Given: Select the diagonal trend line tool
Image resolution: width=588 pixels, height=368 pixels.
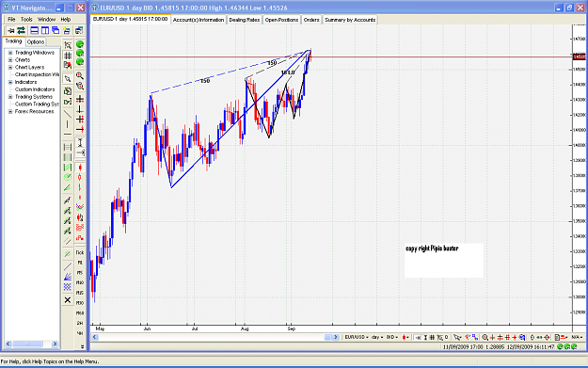Looking at the screenshot, I should 68,113.
